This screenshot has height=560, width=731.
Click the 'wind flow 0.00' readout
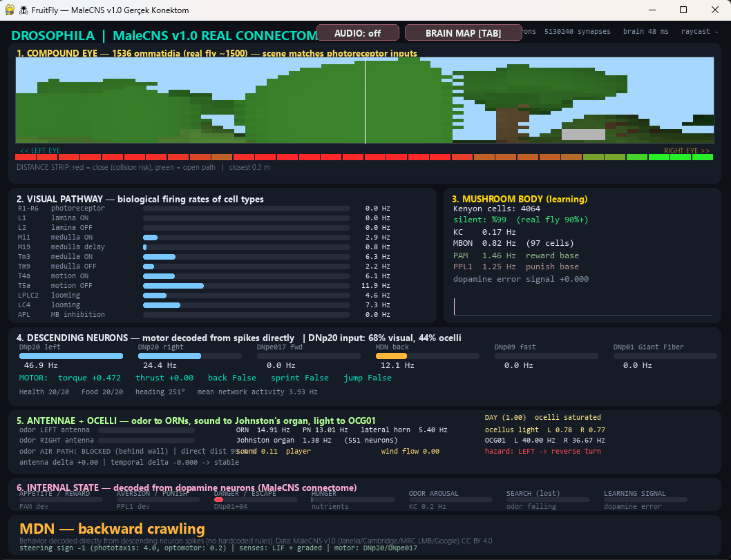pyautogui.click(x=410, y=451)
